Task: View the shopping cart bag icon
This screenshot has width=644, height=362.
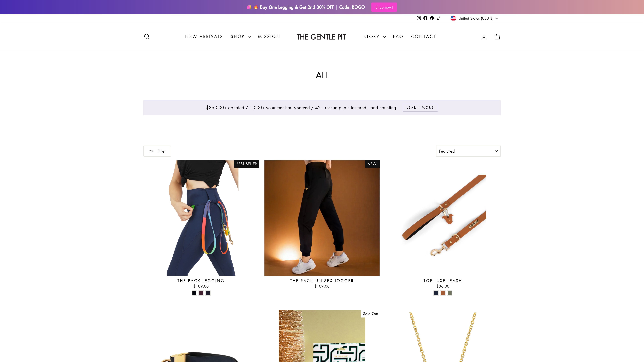Action: [x=497, y=37]
